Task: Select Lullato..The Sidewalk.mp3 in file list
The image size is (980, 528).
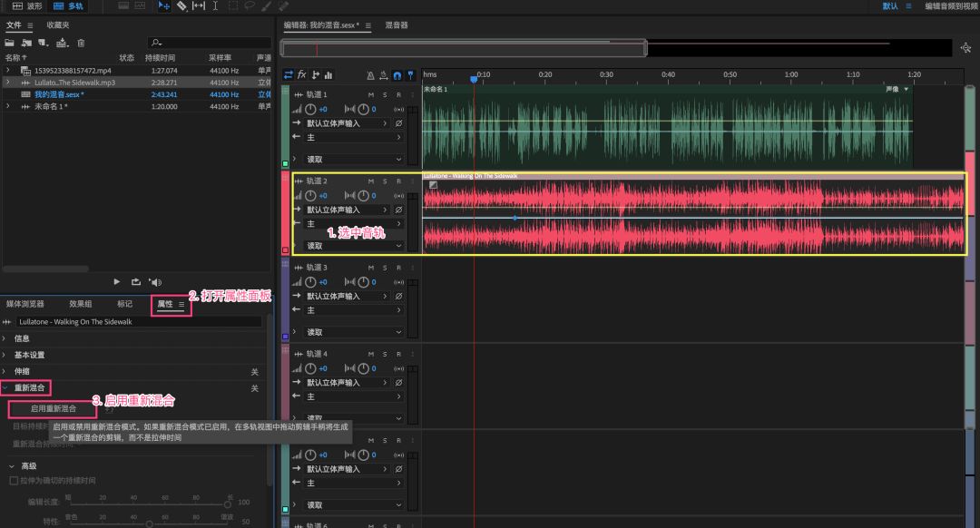Action: coord(74,82)
